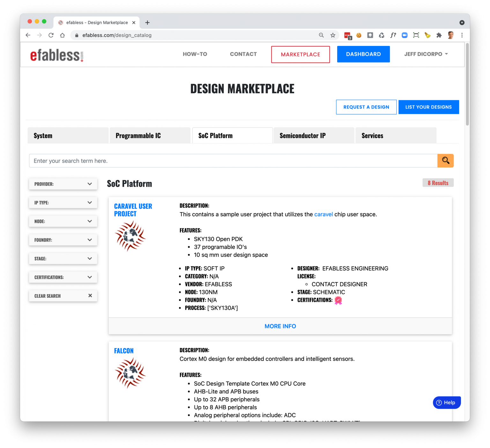Open the Chrome profile avatar
Viewport: 490px width, 448px height.
pos(450,35)
